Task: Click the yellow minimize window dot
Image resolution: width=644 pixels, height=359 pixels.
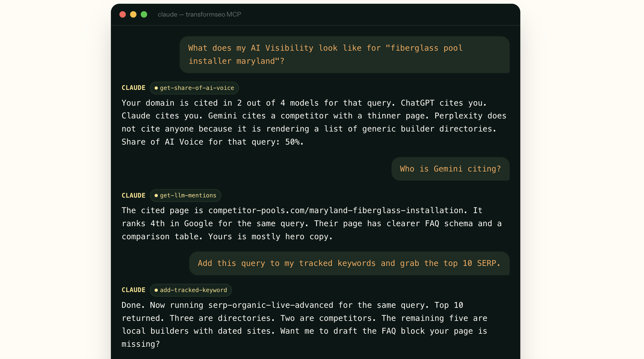Action: [x=133, y=14]
